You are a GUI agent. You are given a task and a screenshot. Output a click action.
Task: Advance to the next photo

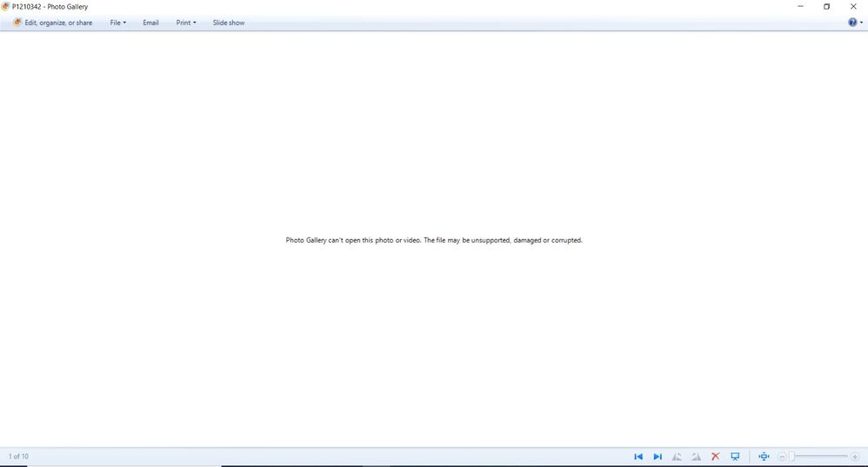click(x=658, y=457)
